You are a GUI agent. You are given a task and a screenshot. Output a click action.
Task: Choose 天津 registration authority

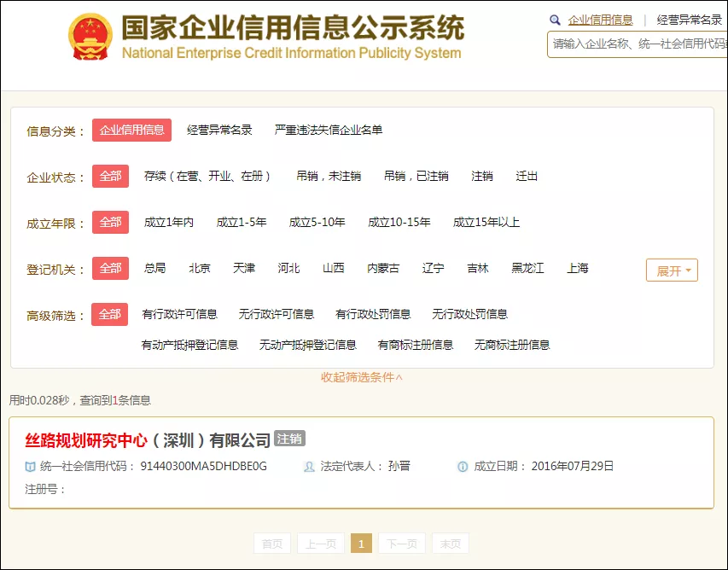244,268
